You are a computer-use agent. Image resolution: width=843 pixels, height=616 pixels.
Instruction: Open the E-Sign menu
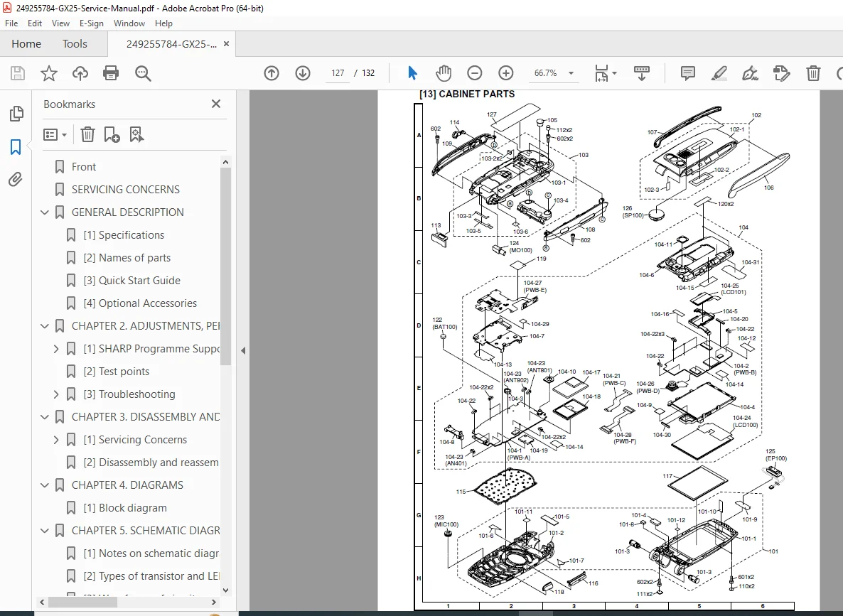pos(92,23)
